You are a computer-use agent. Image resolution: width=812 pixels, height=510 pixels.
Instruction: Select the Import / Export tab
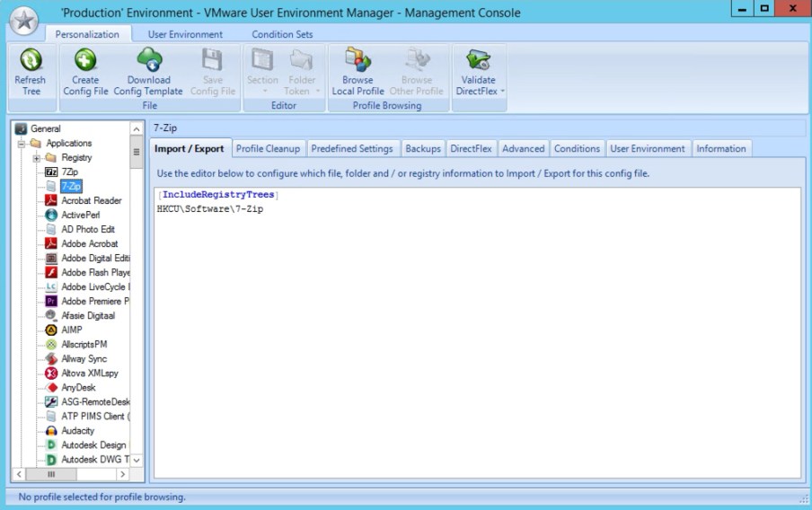[x=190, y=148]
